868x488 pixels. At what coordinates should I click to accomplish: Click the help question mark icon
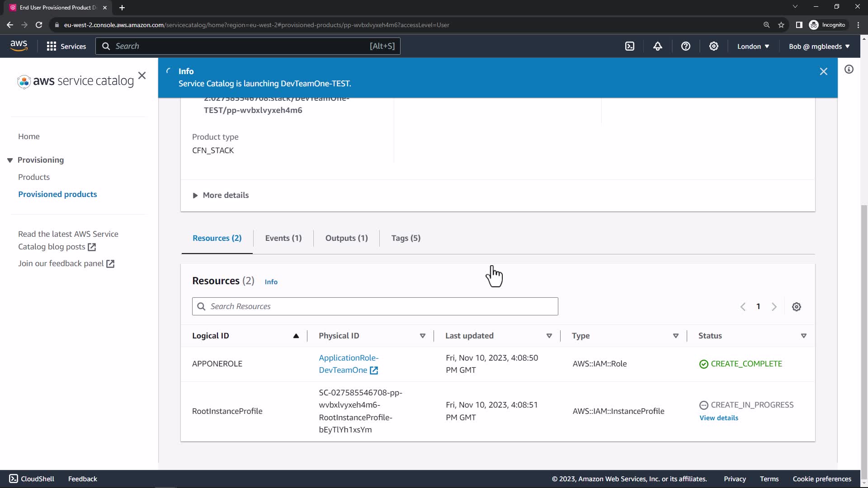point(686,46)
